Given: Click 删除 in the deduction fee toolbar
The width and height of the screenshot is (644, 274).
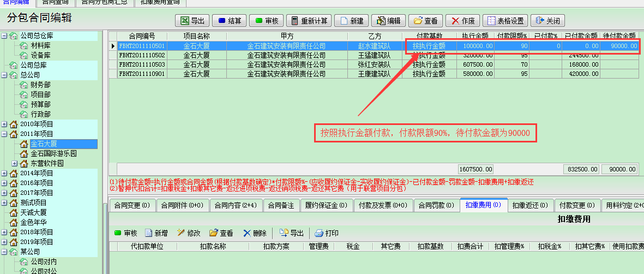Looking at the screenshot, I should point(255,233).
